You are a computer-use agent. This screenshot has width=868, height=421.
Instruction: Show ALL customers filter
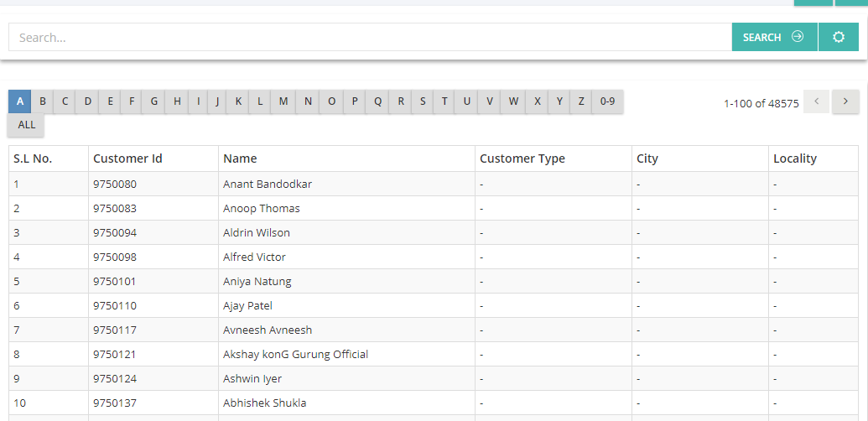[26, 125]
